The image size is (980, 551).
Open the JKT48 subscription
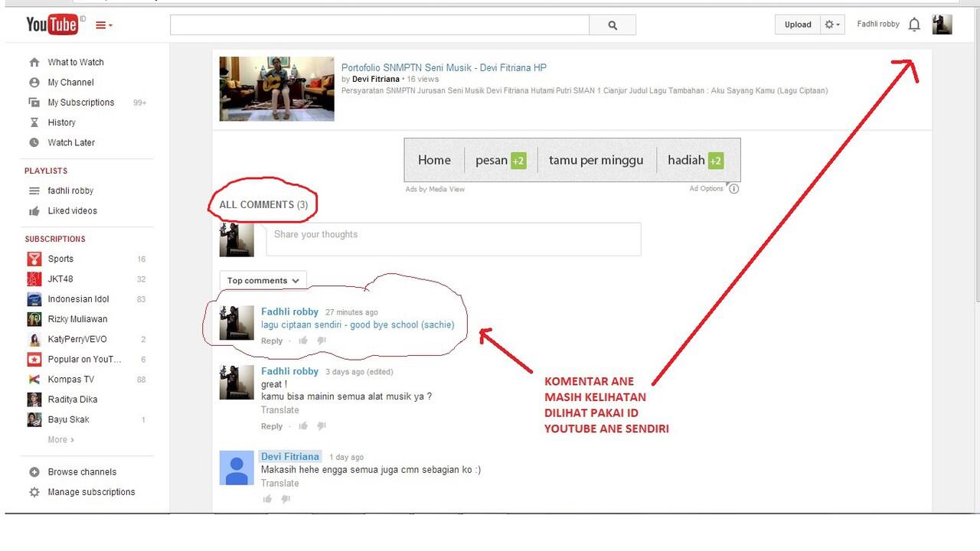pos(60,279)
